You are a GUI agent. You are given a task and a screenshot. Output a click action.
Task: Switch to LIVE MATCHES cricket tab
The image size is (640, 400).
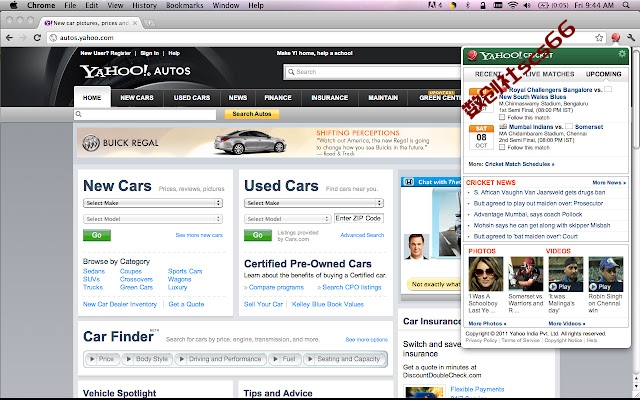(549, 74)
